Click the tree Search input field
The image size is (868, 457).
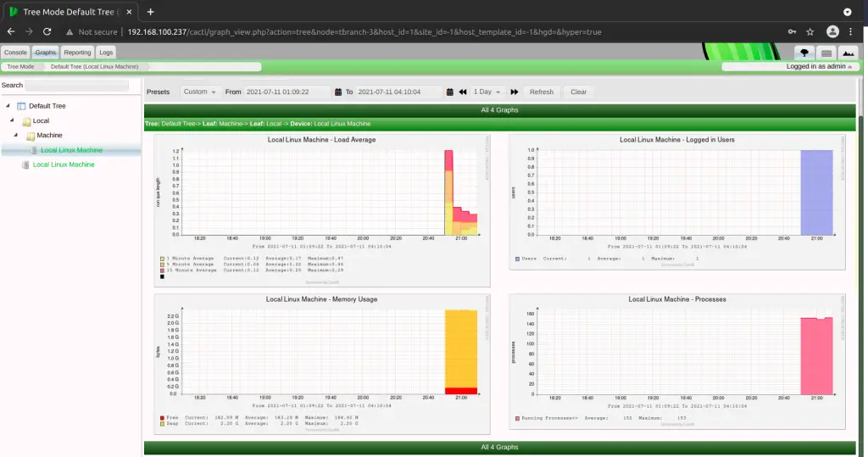(x=81, y=86)
